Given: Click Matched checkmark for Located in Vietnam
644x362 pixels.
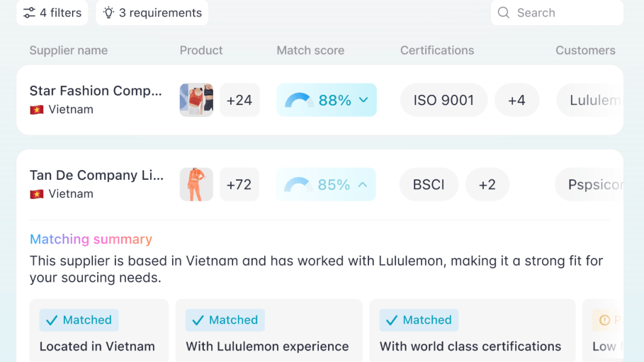Looking at the screenshot, I should click(x=52, y=320).
